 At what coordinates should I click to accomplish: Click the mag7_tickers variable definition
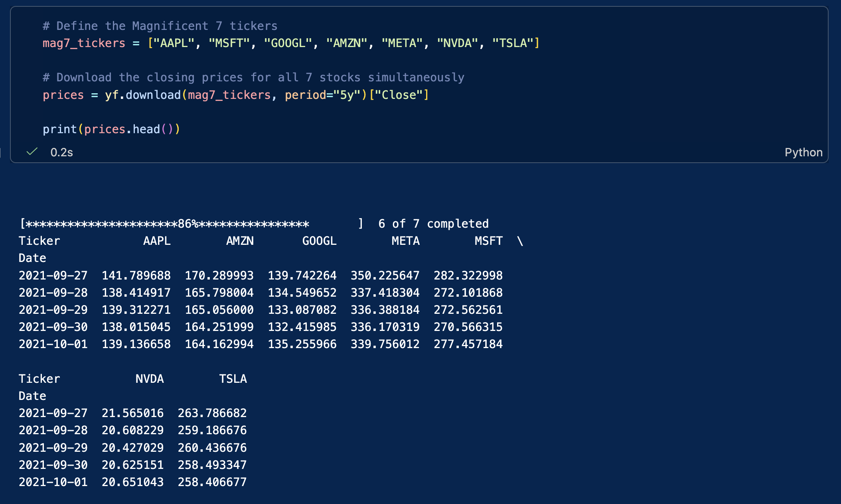point(84,43)
